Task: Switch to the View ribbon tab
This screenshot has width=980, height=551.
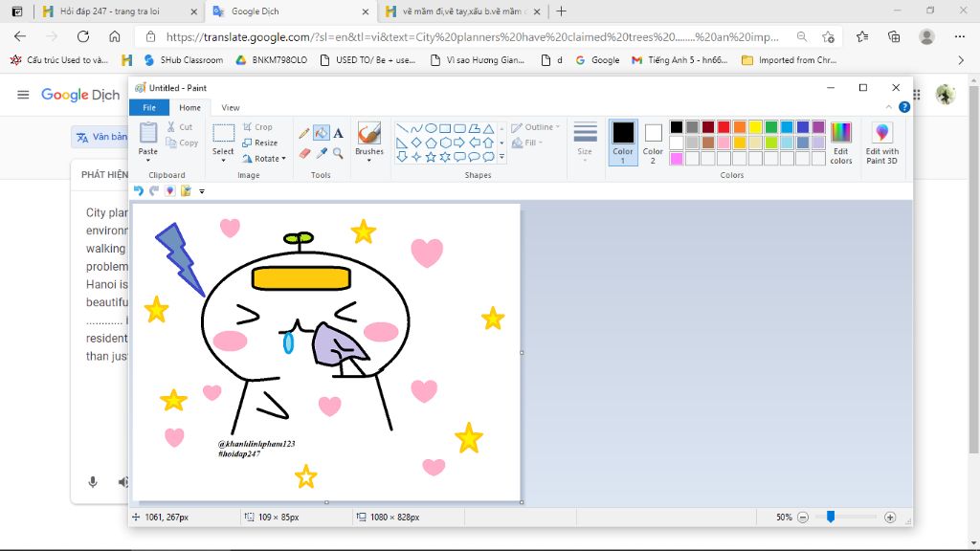Action: click(x=231, y=107)
